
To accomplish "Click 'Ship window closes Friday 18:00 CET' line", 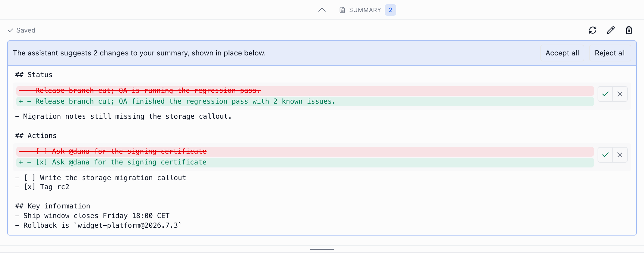I will click(92, 216).
